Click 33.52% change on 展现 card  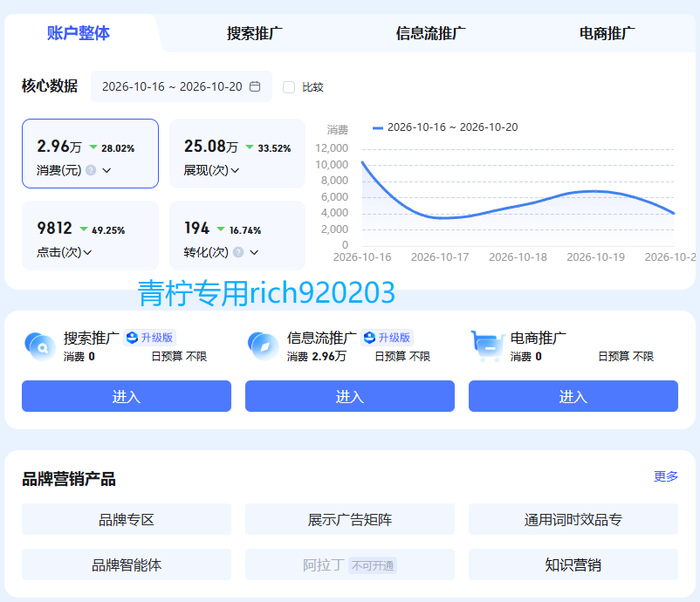tap(274, 148)
